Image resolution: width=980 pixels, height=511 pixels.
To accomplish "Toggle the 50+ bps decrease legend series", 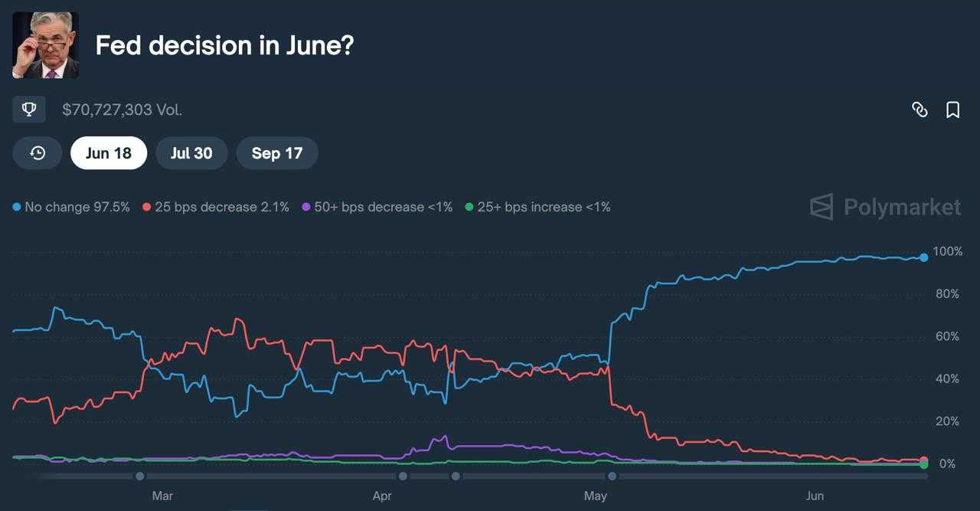I will click(377, 207).
